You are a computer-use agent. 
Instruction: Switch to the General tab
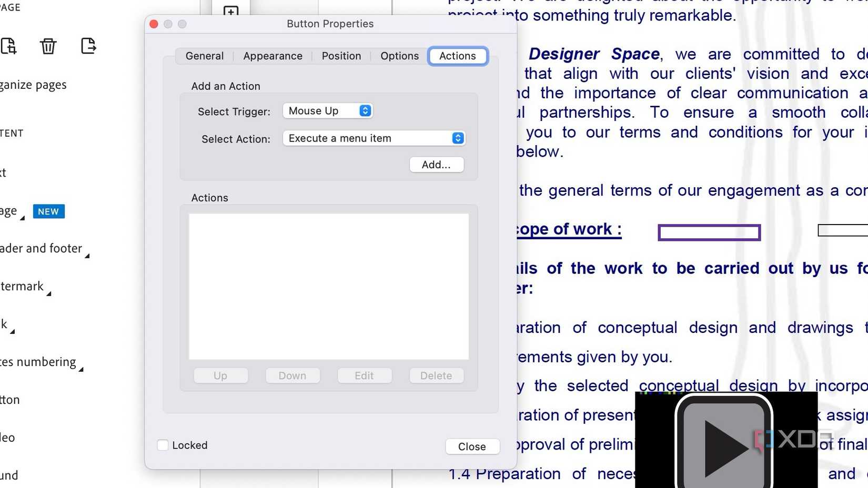(x=204, y=56)
